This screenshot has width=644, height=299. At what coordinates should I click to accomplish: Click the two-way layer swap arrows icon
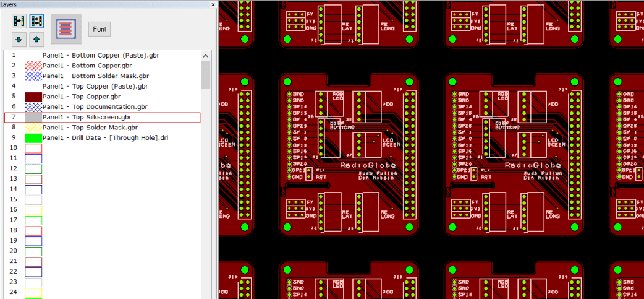click(36, 20)
